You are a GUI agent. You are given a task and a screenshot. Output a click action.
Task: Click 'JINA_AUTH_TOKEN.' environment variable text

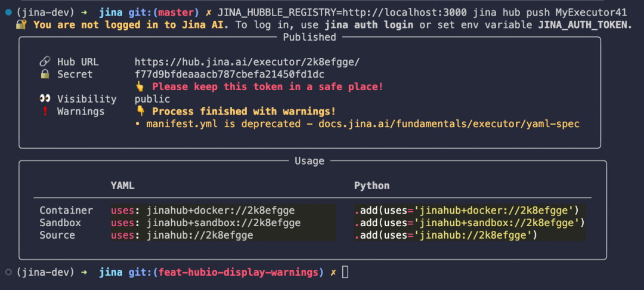click(x=586, y=25)
